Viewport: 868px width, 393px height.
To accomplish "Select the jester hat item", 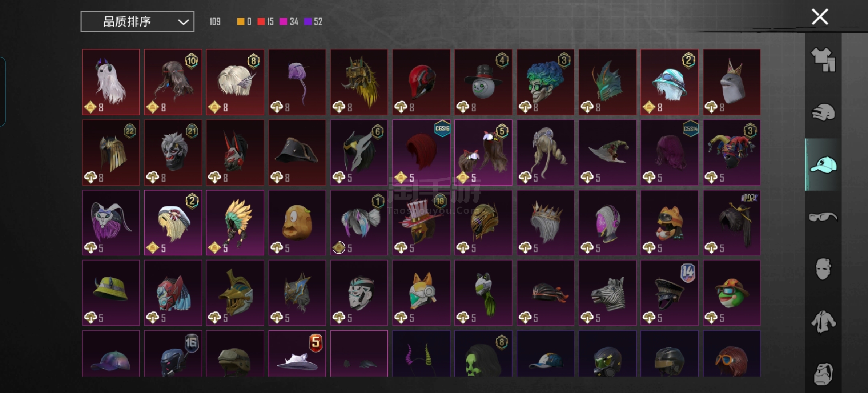I will (x=732, y=152).
